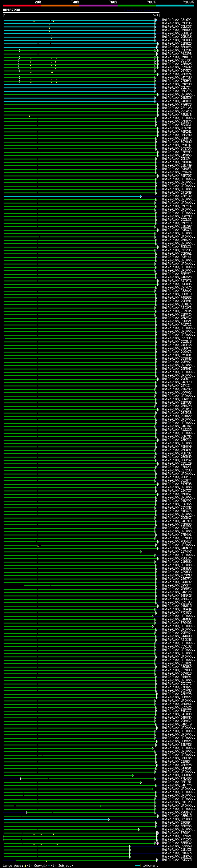Select hit label UniRef100_Q7RHV1
Viewport: 197px width, 868px height.
pos(176,81)
